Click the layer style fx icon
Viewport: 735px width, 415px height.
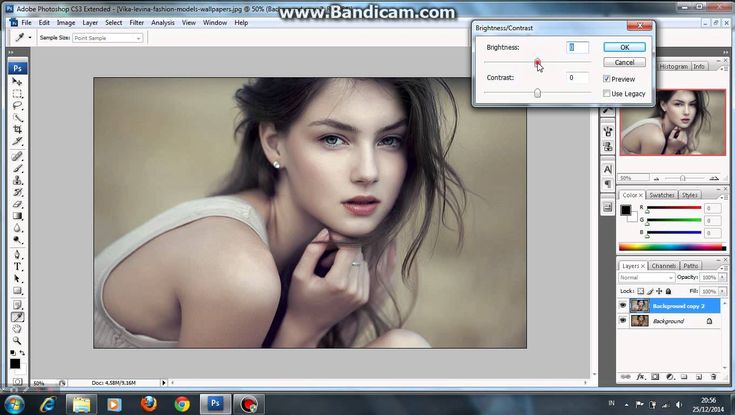[x=641, y=377]
